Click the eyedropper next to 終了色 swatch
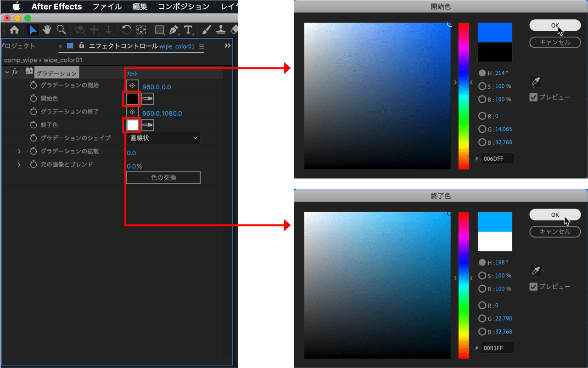This screenshot has width=588, height=368. [147, 125]
